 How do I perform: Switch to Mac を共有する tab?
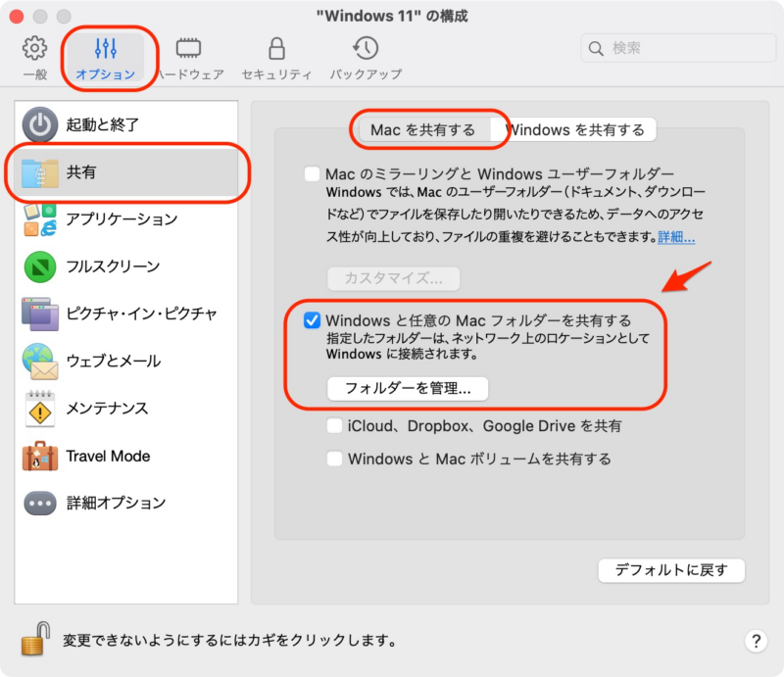coord(423,130)
